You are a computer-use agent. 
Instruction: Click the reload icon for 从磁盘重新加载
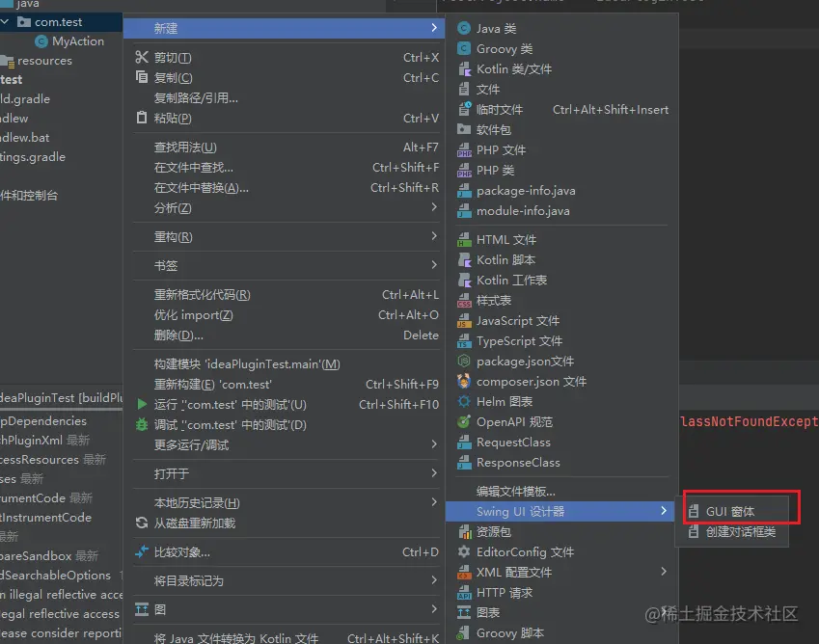pyautogui.click(x=142, y=523)
